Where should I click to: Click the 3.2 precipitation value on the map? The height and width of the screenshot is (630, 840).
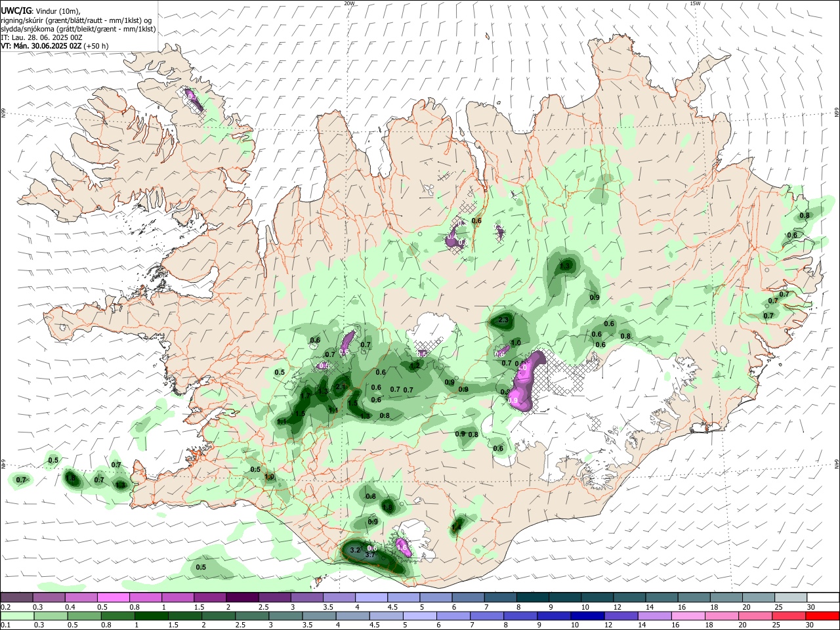355,550
